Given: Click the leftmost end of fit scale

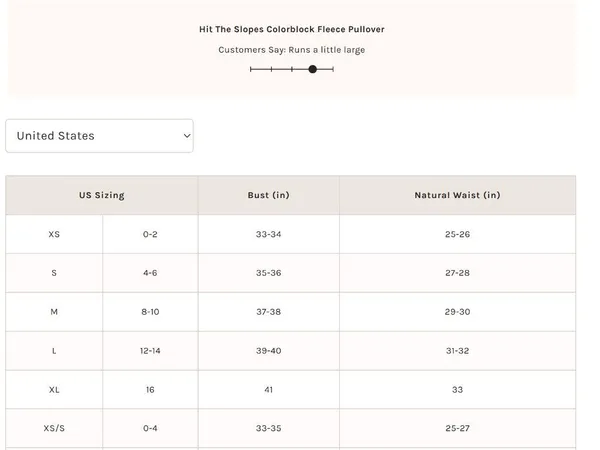Looking at the screenshot, I should (x=250, y=69).
